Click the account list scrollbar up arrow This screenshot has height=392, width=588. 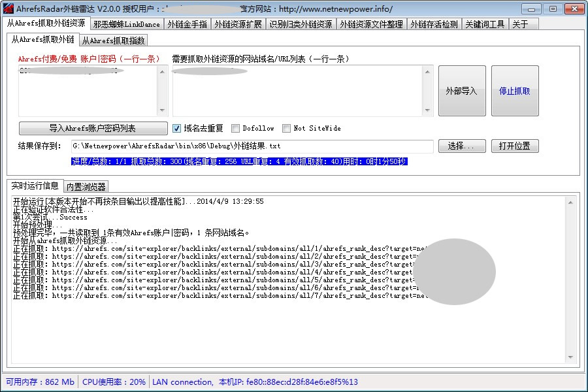coord(163,72)
